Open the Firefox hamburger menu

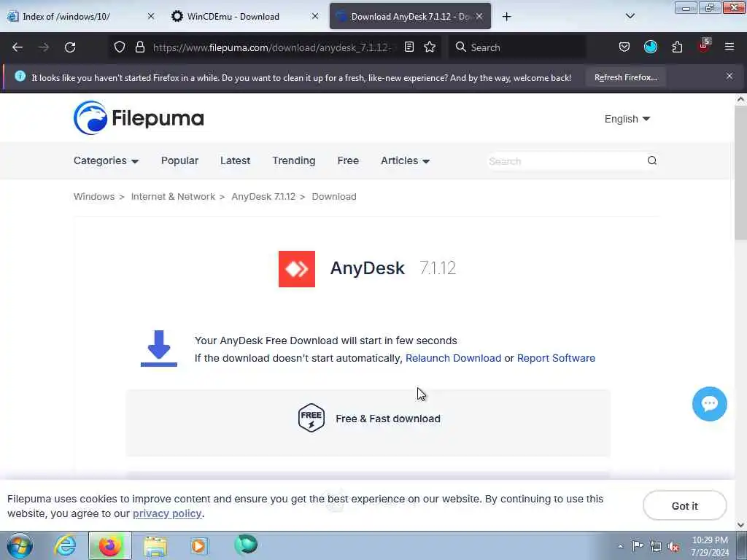point(729,47)
